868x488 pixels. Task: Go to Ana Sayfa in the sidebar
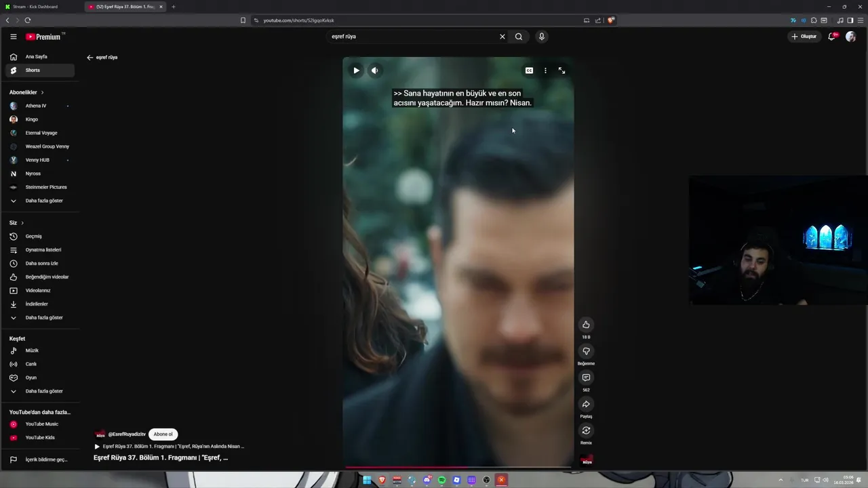click(x=41, y=57)
